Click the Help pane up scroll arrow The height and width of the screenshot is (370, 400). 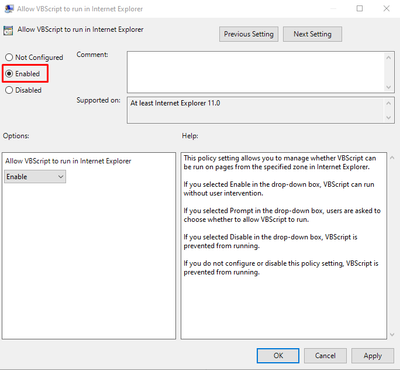[392, 158]
